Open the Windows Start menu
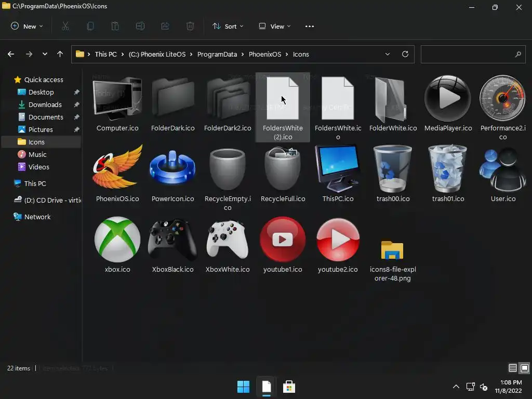The width and height of the screenshot is (532, 399). (243, 387)
